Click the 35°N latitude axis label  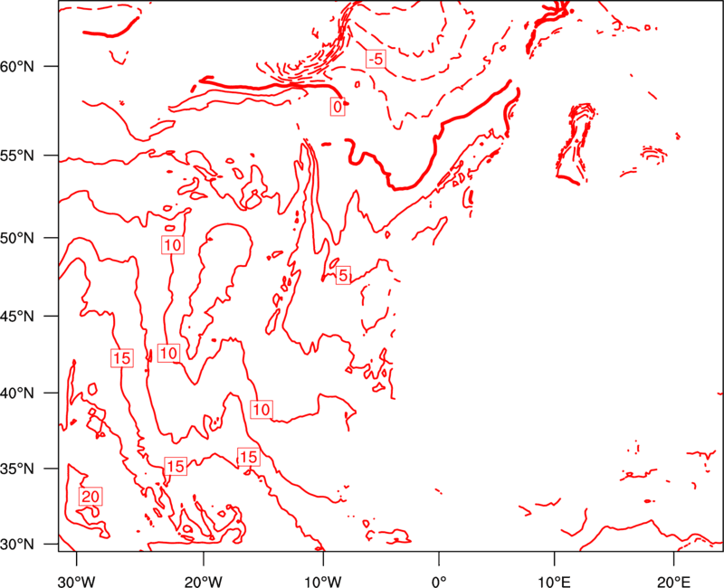tap(17, 469)
